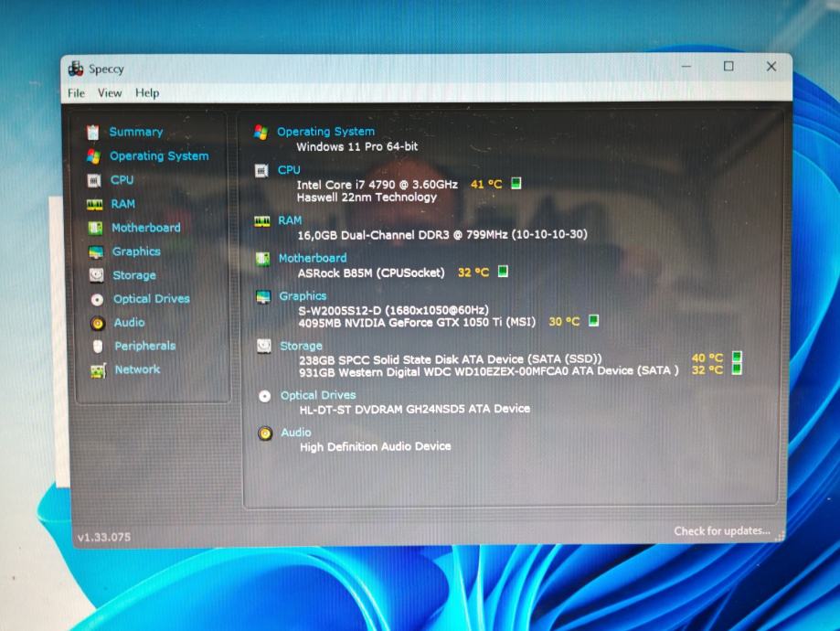Select Storage in the sidebar

click(x=134, y=275)
